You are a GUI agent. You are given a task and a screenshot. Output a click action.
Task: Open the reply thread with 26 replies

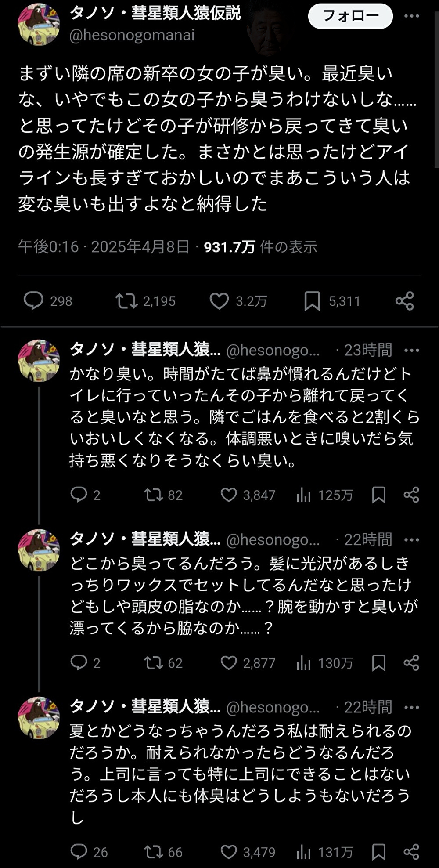click(x=79, y=852)
